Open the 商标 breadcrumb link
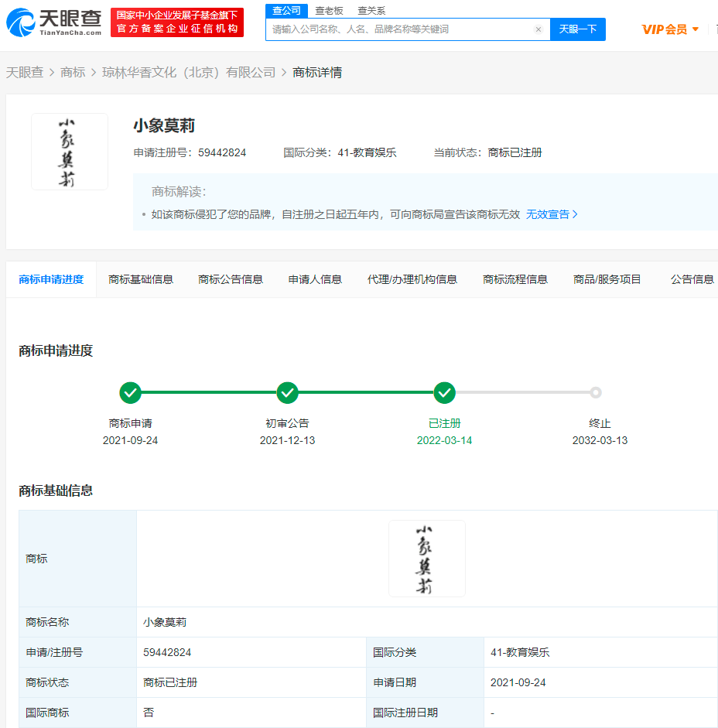718x728 pixels. click(73, 73)
